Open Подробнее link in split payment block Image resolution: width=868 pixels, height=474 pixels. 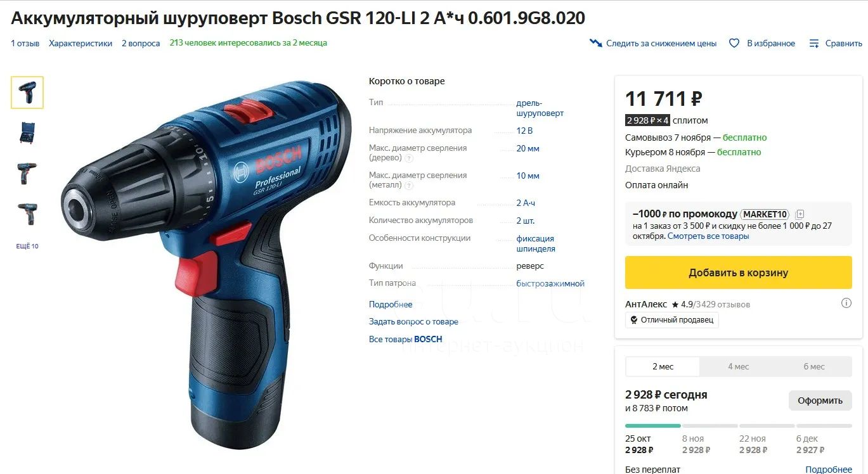point(829,470)
